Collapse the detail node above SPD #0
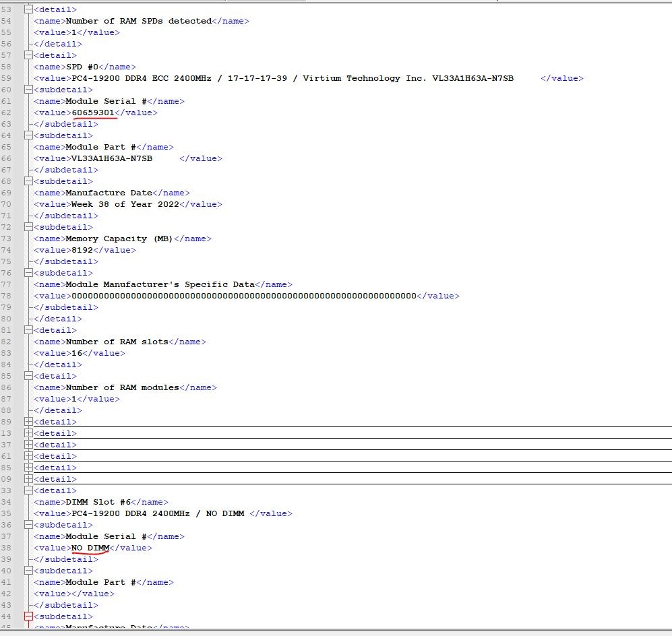Image resolution: width=672 pixels, height=636 pixels. point(29,55)
